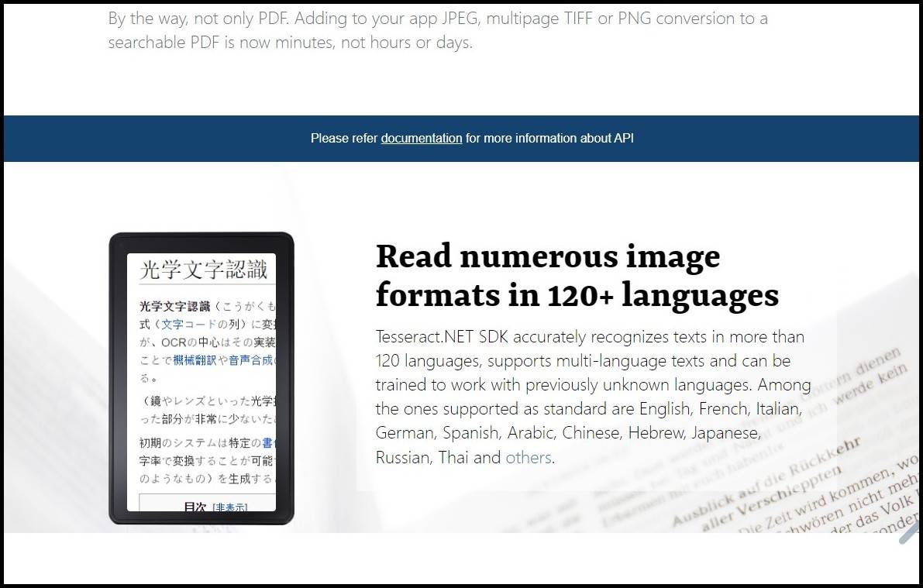The height and width of the screenshot is (588, 923).
Task: Follow the "others" languages link
Action: click(x=529, y=457)
